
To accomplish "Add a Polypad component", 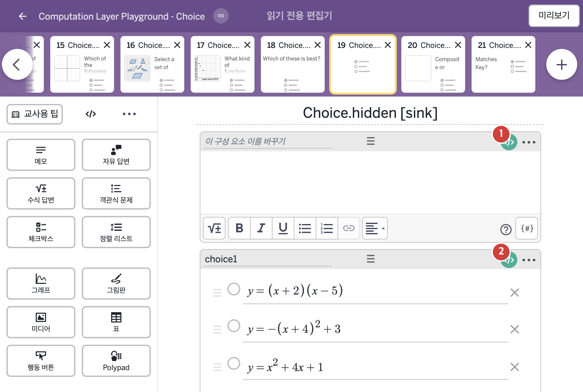I will [116, 361].
